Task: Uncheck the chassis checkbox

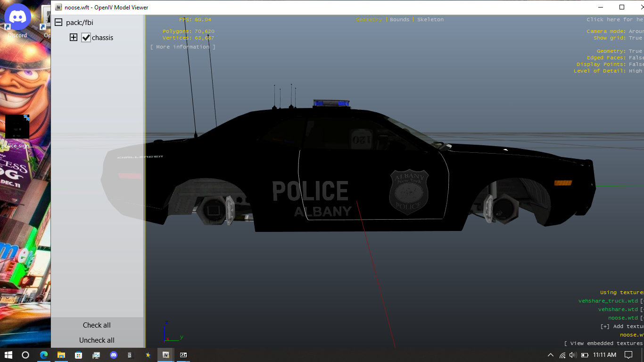Action: click(86, 38)
